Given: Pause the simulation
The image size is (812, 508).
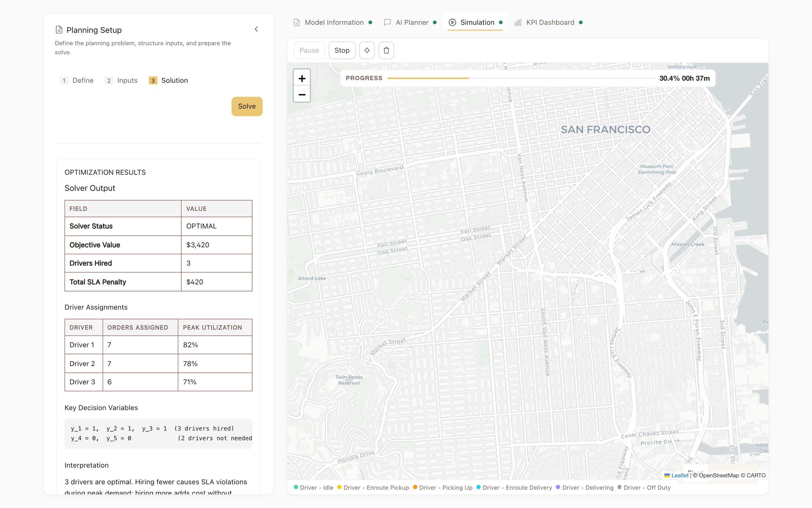Looking at the screenshot, I should [x=309, y=50].
